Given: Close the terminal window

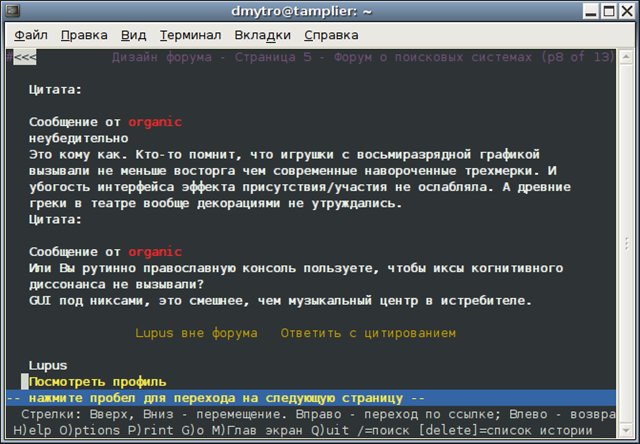Looking at the screenshot, I should click(x=627, y=11).
